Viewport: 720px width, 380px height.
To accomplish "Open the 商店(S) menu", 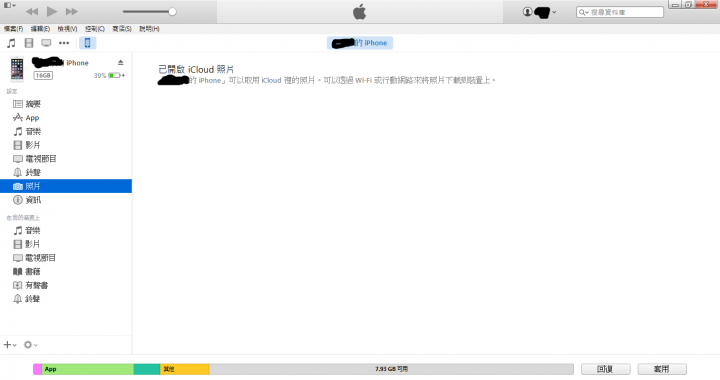I will coord(122,28).
